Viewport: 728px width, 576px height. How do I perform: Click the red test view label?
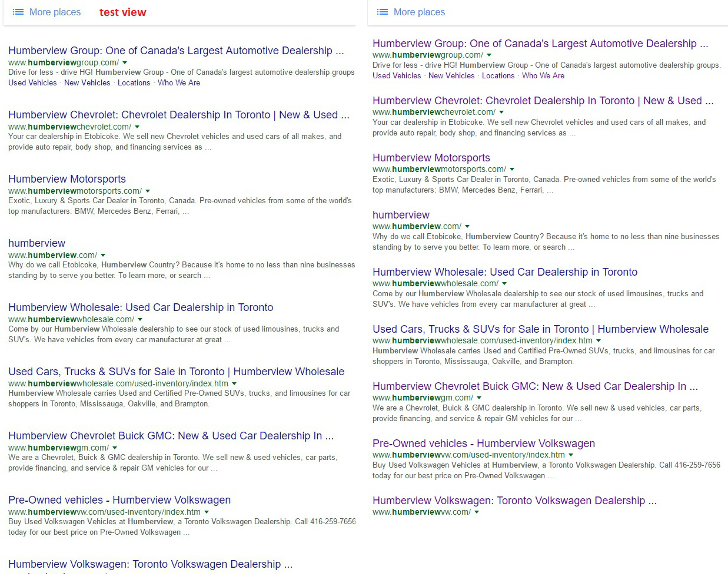[x=122, y=12]
